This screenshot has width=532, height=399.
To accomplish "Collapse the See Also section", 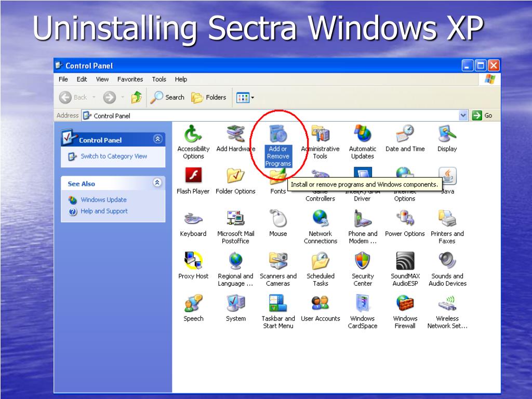I will [157, 182].
